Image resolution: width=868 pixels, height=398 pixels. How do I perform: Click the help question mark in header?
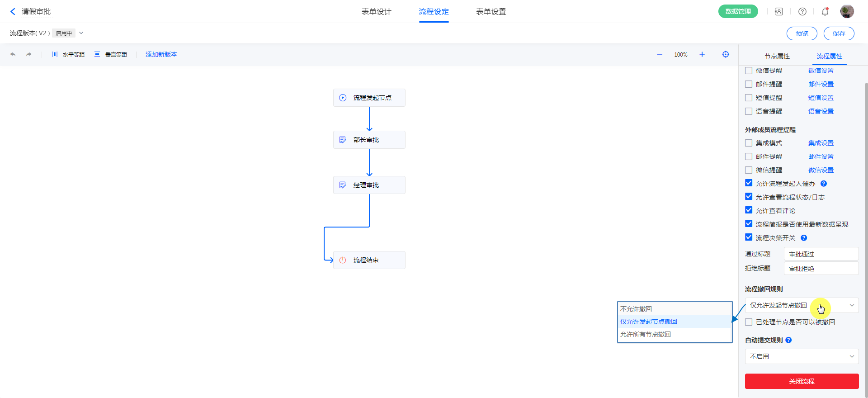tap(802, 12)
